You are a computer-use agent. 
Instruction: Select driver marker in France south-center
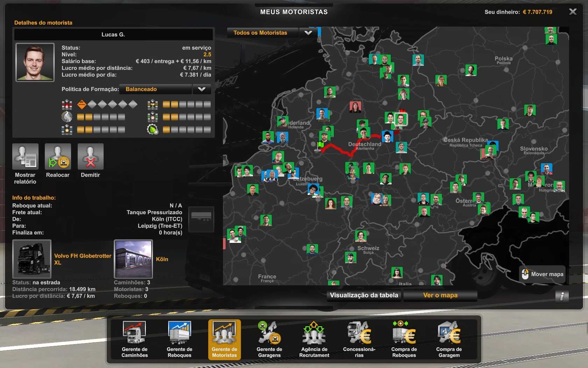coord(312,249)
